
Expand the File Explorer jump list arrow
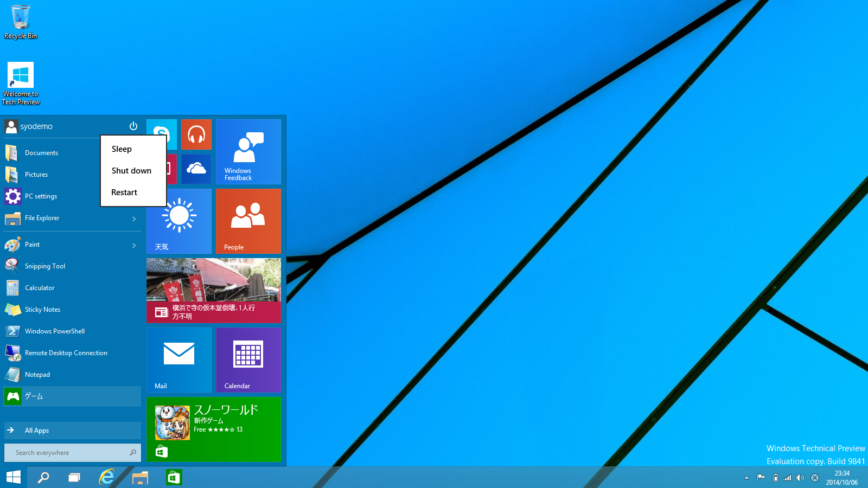pos(134,219)
